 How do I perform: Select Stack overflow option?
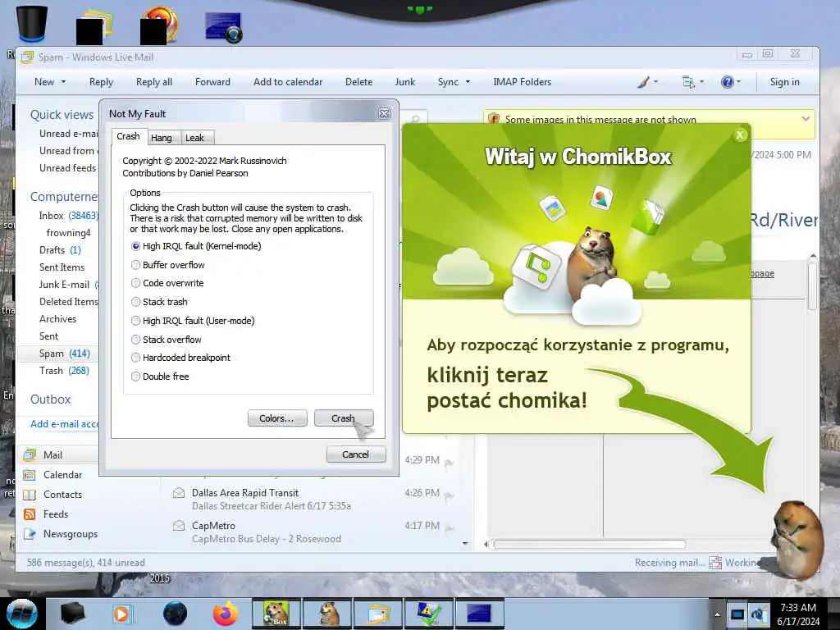135,340
